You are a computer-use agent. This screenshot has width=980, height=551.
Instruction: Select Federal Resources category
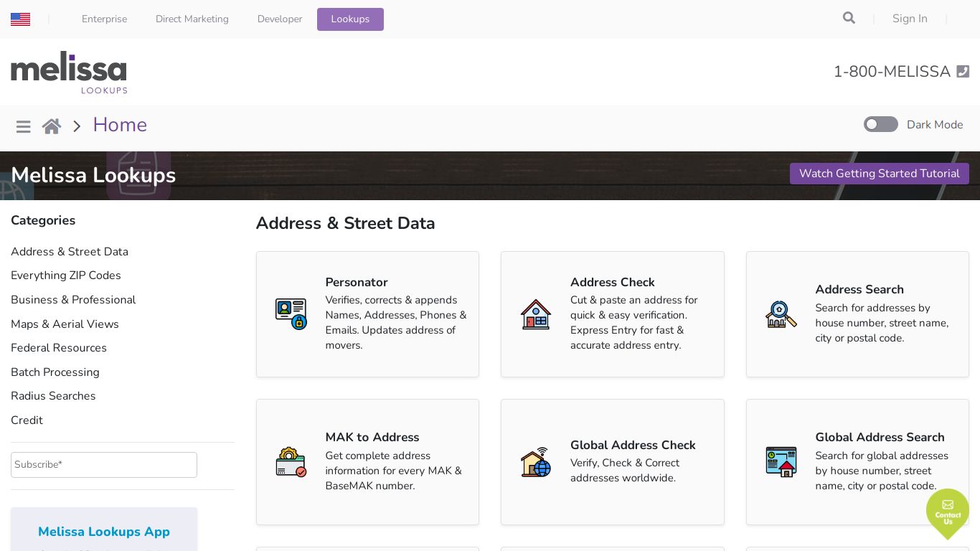pos(59,348)
